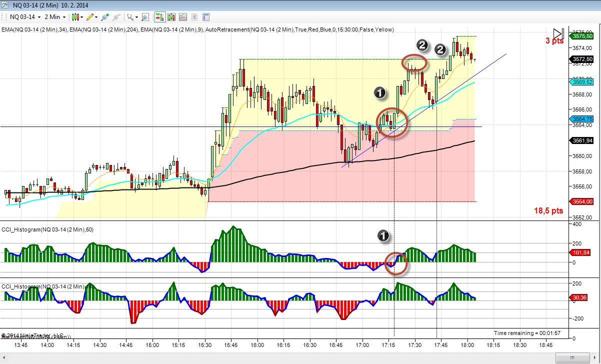Click the 15:30 time axis label

[x=205, y=345]
